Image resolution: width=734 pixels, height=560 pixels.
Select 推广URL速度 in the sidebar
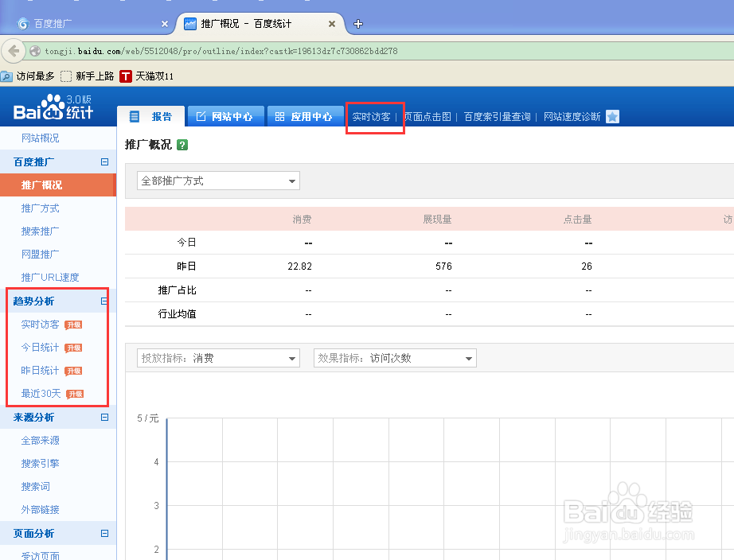(50, 278)
